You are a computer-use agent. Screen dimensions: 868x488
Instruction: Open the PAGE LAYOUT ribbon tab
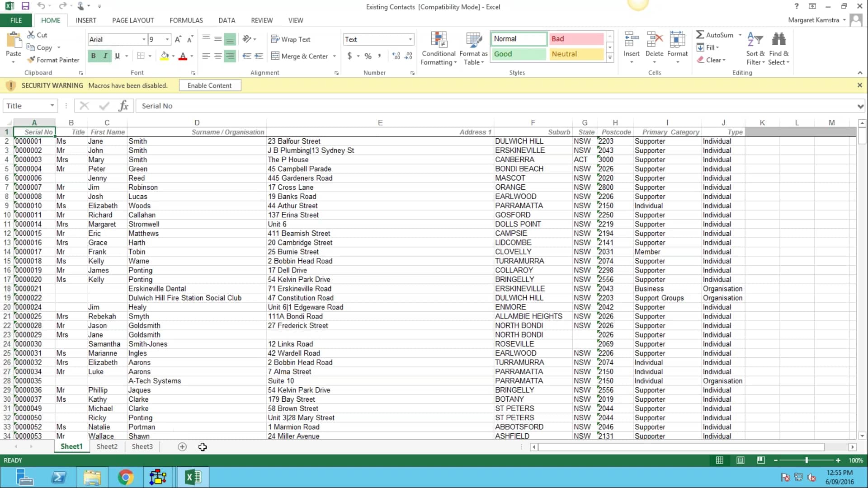(133, 20)
